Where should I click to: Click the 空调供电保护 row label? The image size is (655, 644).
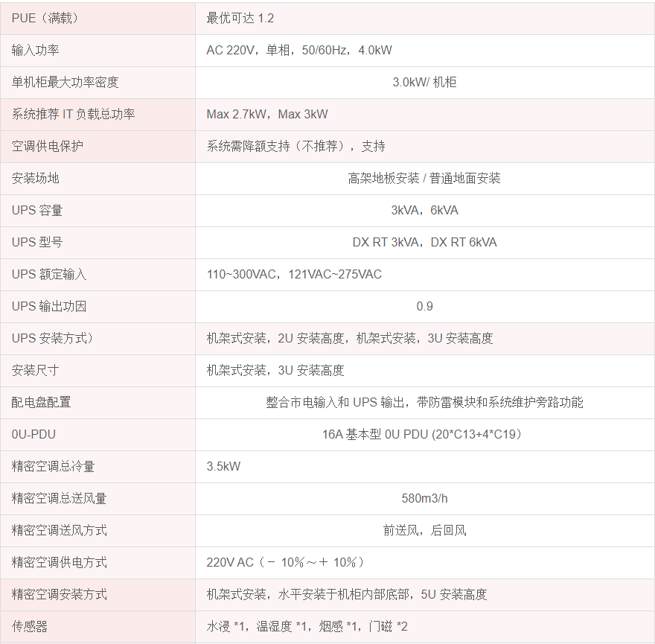click(x=47, y=146)
